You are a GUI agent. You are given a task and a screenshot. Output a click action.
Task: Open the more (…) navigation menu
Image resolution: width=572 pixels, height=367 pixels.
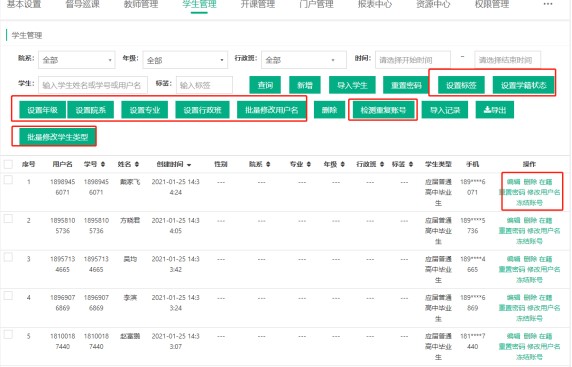(x=548, y=4)
